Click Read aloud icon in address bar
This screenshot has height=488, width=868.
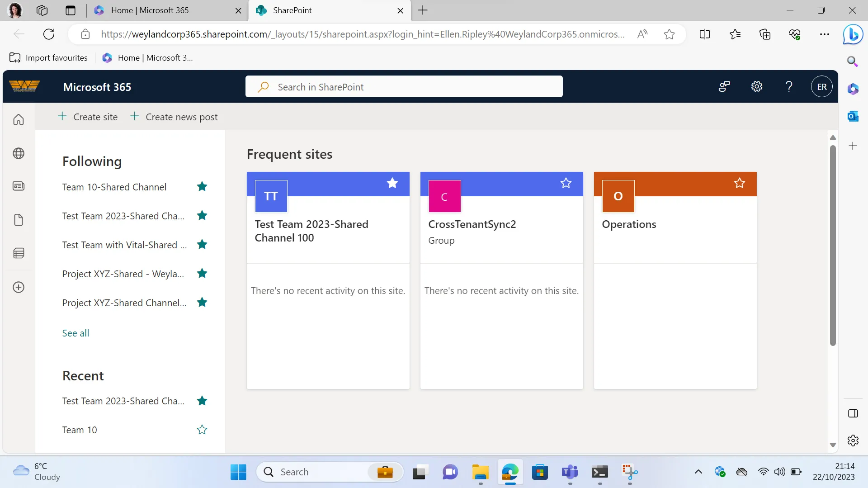[x=642, y=34]
